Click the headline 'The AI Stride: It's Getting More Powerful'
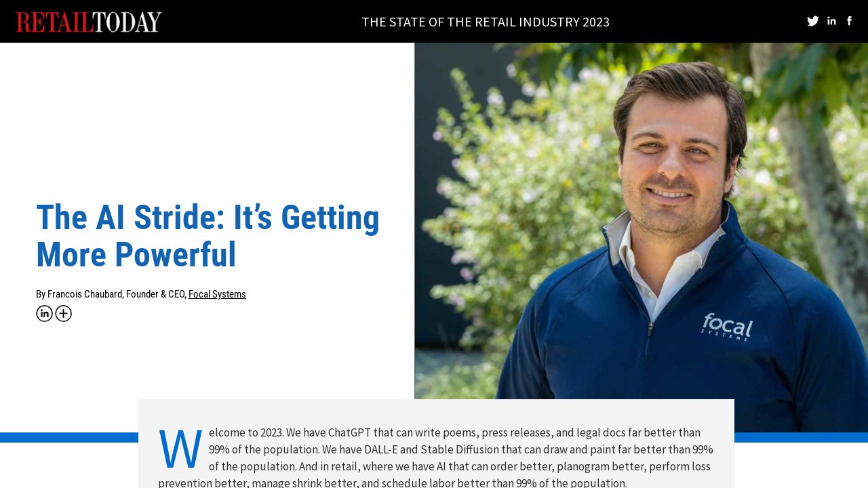 tap(208, 236)
